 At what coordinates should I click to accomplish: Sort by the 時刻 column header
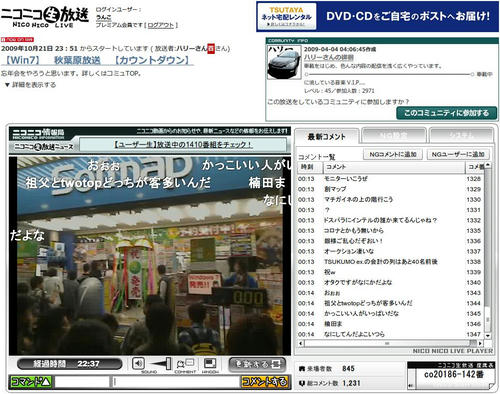pos(309,167)
